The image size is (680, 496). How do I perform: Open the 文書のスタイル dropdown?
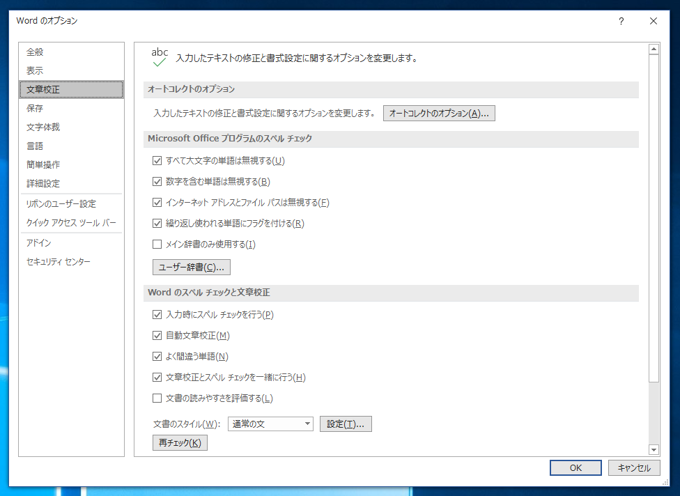tap(271, 424)
